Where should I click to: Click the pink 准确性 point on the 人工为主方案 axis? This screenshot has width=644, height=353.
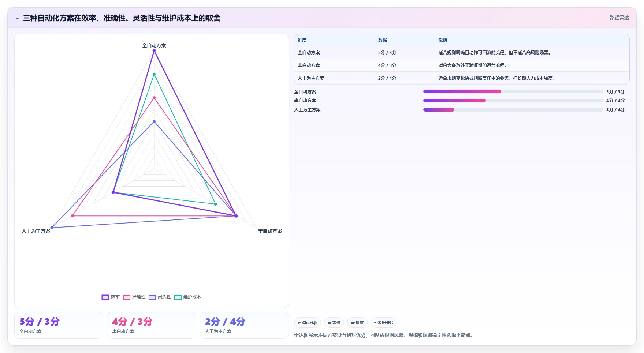click(72, 216)
